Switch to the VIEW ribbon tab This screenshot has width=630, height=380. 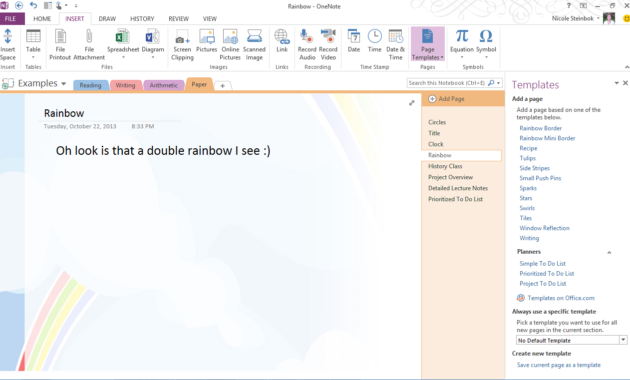pyautogui.click(x=210, y=18)
